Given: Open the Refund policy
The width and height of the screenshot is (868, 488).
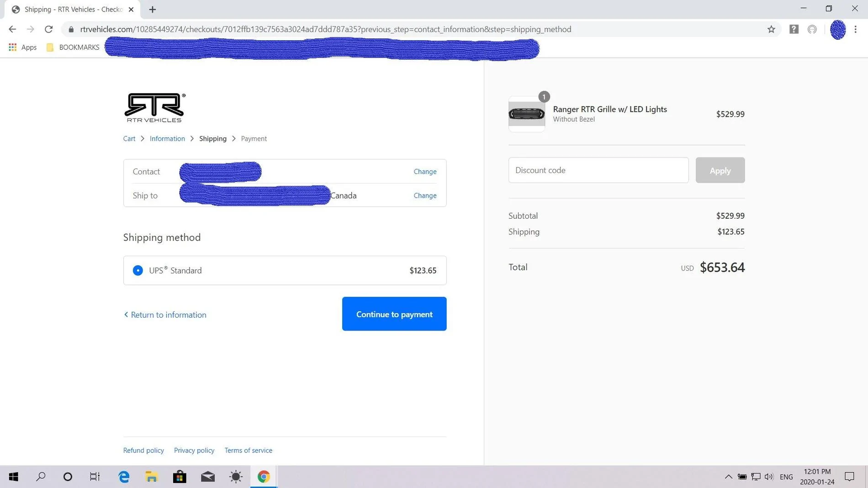Looking at the screenshot, I should [143, 450].
